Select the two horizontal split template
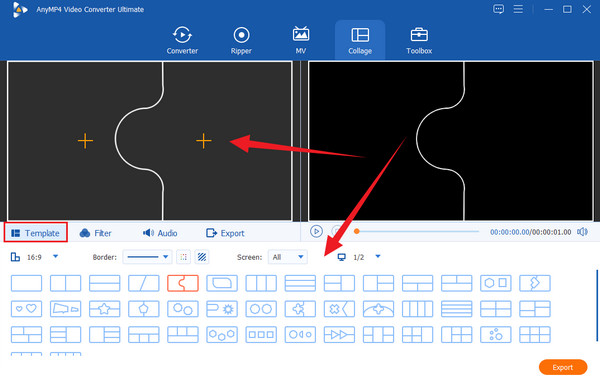Viewport: 600px width, 388px height. [104, 284]
